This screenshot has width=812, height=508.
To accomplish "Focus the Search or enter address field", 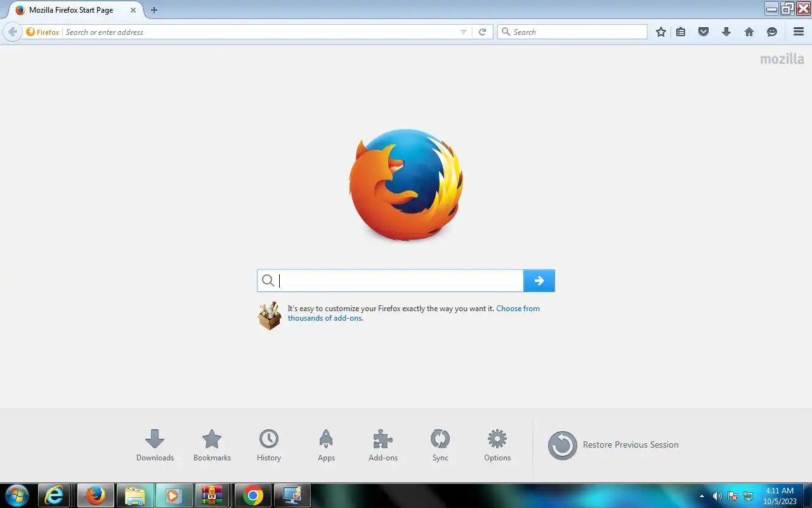I will (x=260, y=32).
